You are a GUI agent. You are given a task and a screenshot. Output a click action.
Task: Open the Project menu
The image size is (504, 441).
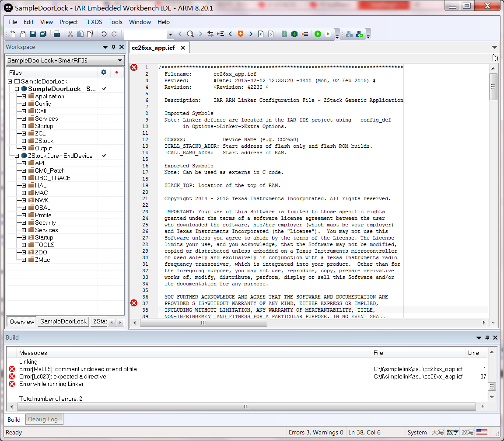68,22
